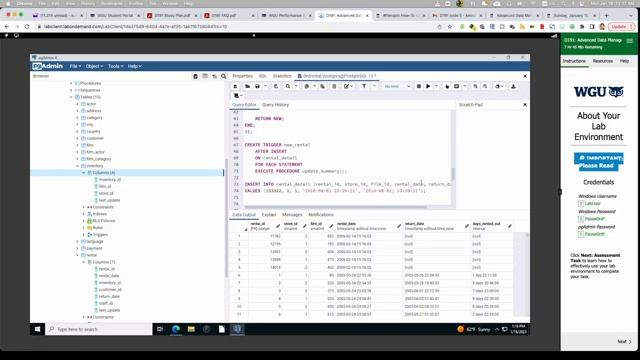The width and height of the screenshot is (640, 360).
Task: Click the Open File folder icon
Action: tap(247, 87)
